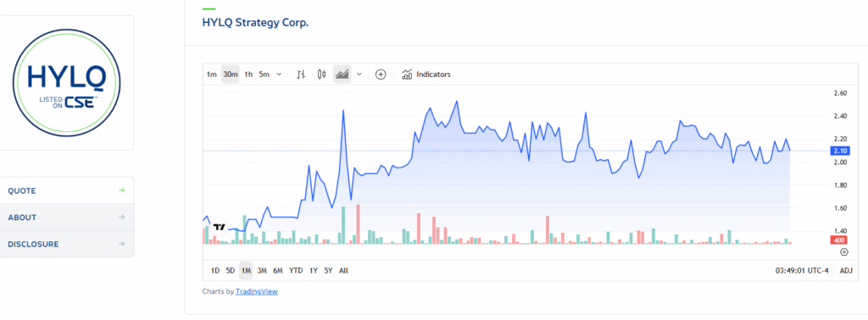
Task: Open the TradingView link
Action: tap(256, 291)
